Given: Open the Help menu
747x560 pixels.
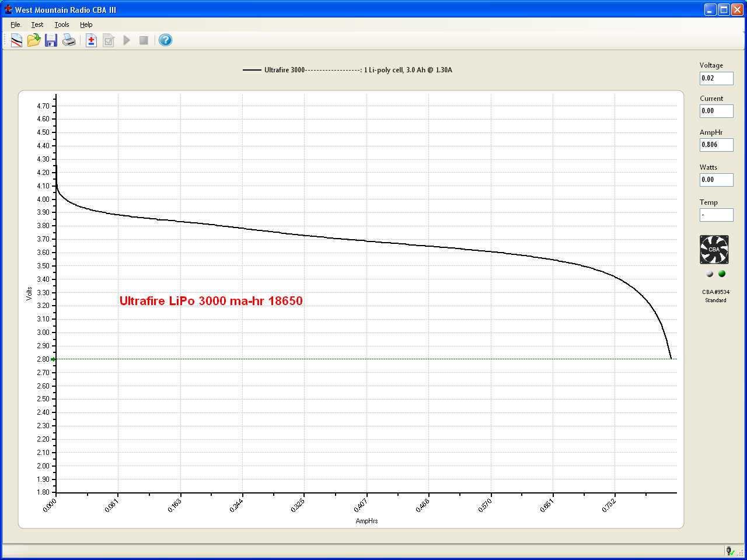Looking at the screenshot, I should click(x=86, y=24).
